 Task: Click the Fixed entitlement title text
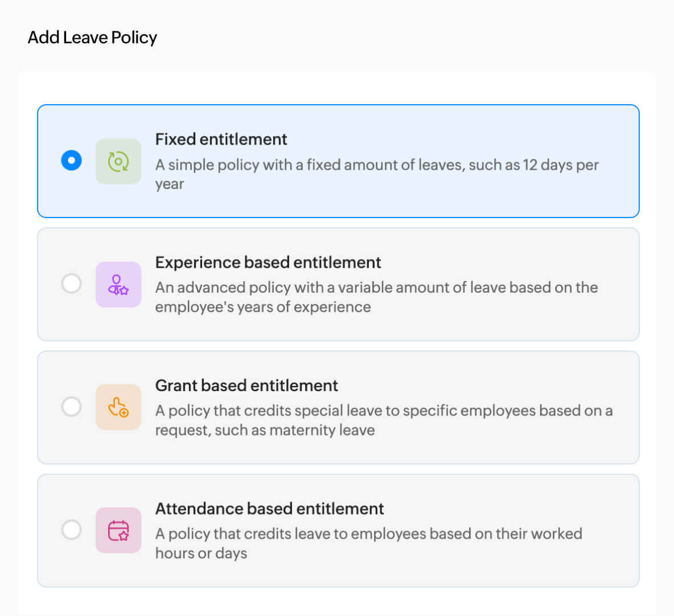point(221,139)
